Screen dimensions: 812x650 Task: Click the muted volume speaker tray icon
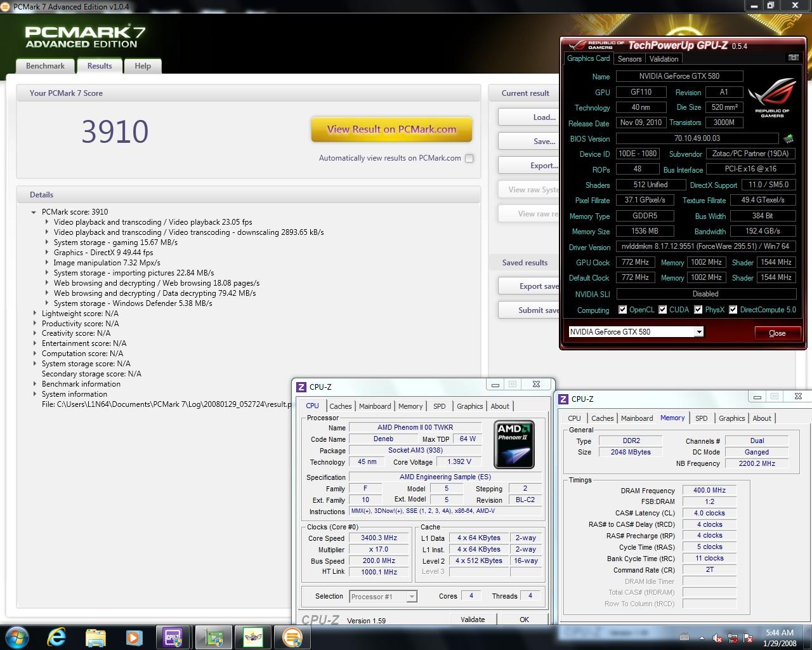(x=717, y=638)
